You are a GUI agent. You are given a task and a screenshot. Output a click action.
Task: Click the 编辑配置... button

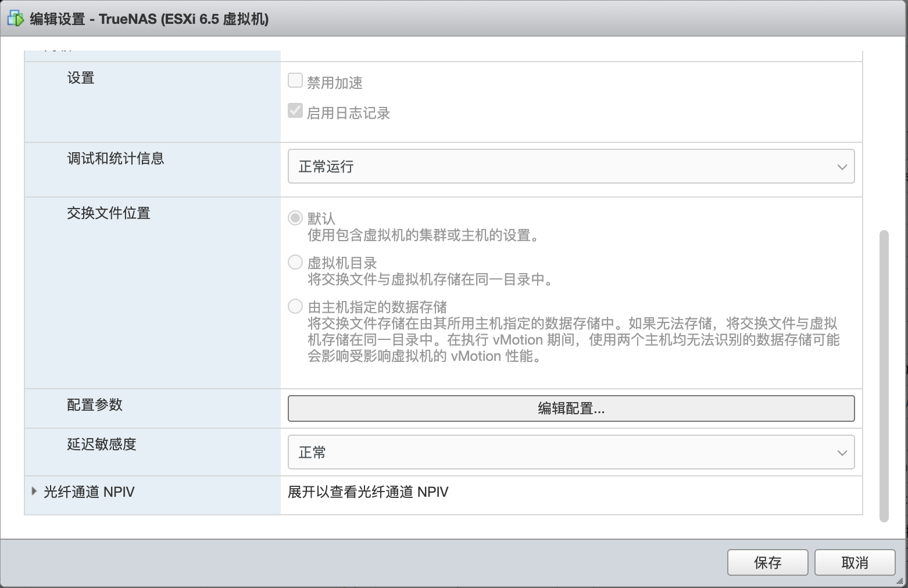pyautogui.click(x=571, y=408)
